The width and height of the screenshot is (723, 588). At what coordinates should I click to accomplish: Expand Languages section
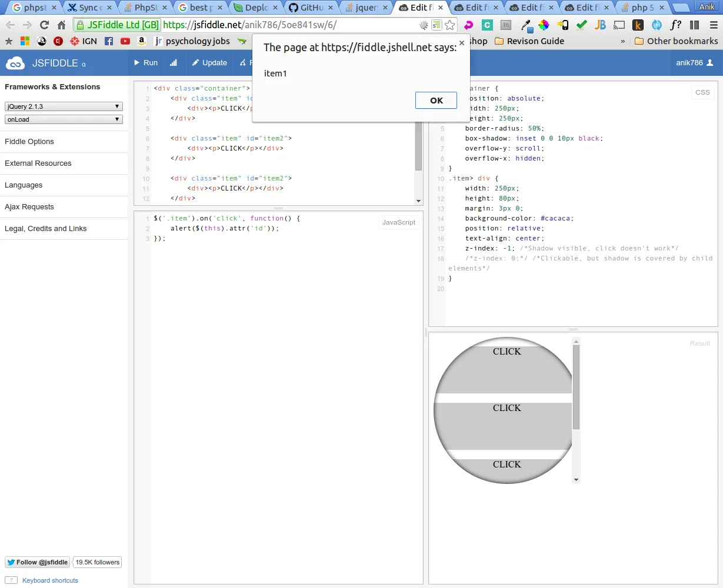(64, 185)
